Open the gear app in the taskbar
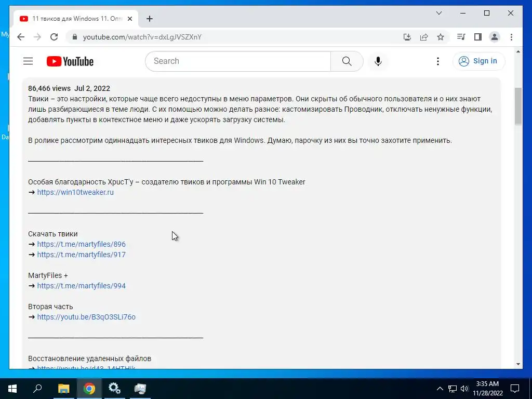 click(114, 389)
